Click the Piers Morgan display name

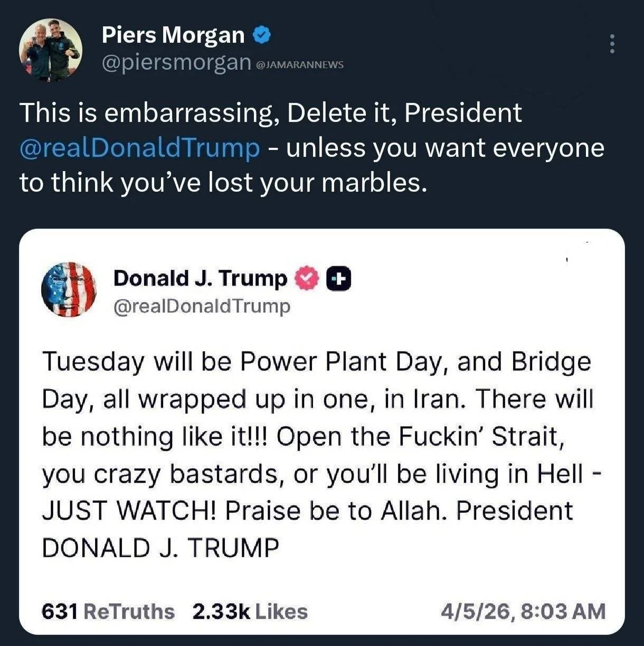point(173,35)
